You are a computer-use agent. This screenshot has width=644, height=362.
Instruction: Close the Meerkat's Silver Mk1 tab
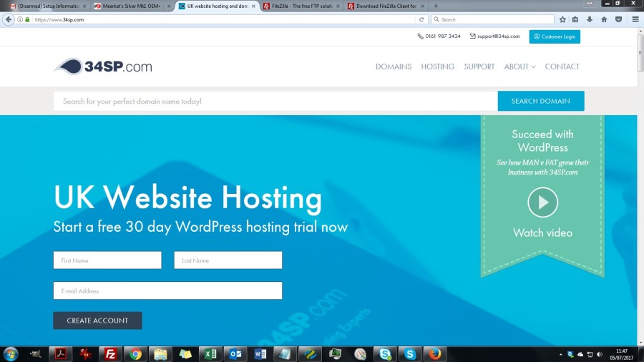[169, 6]
